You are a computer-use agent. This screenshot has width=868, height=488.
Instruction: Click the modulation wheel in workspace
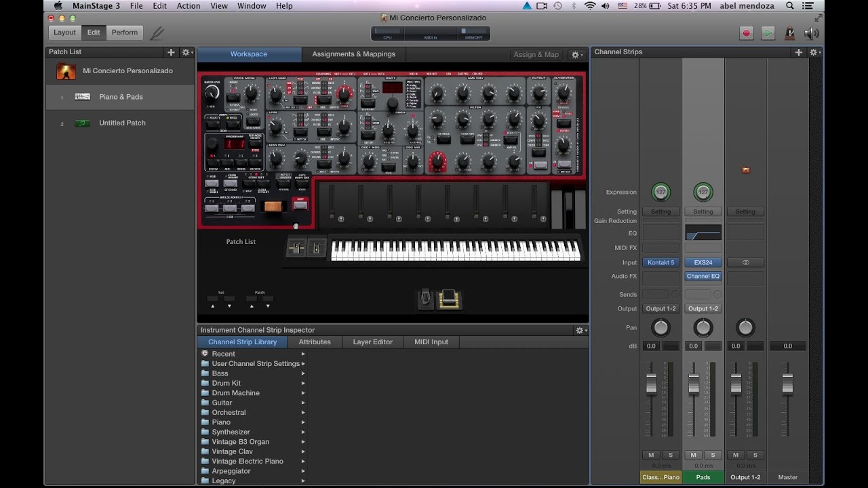coord(317,248)
